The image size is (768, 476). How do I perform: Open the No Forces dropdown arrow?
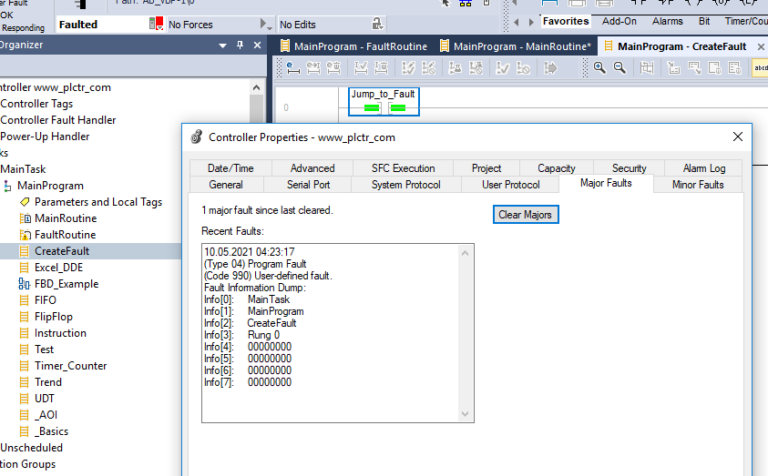coord(264,23)
